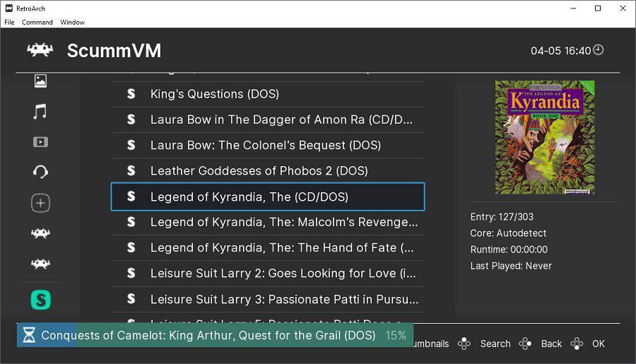This screenshot has height=364, width=636.
Task: Select Laura Bow: The Colonel's Bequest (DOS)
Action: 268,146
